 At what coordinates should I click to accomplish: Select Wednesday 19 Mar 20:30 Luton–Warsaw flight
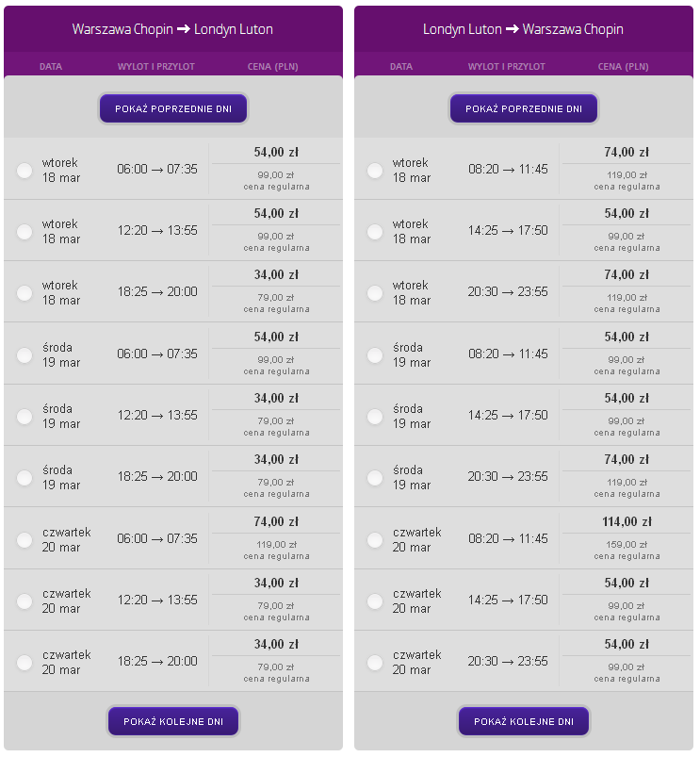tap(375, 478)
